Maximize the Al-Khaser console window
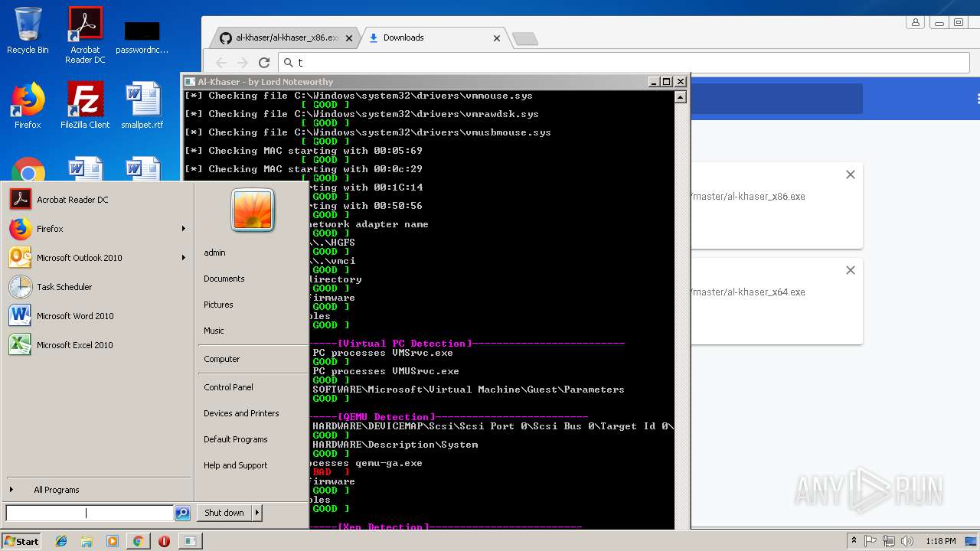 666,82
